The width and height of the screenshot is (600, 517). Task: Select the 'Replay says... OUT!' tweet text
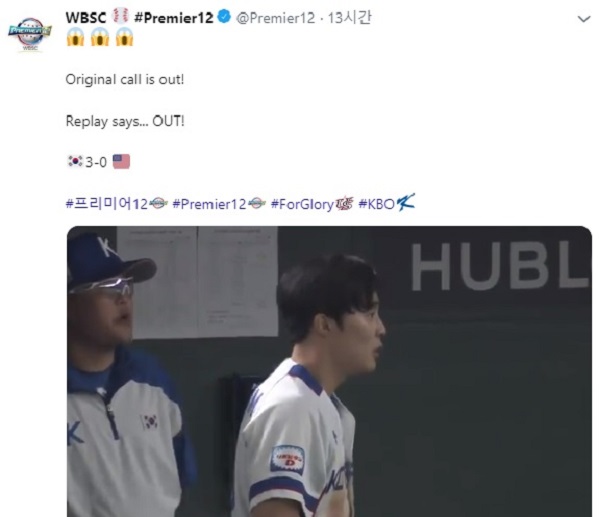[x=125, y=121]
